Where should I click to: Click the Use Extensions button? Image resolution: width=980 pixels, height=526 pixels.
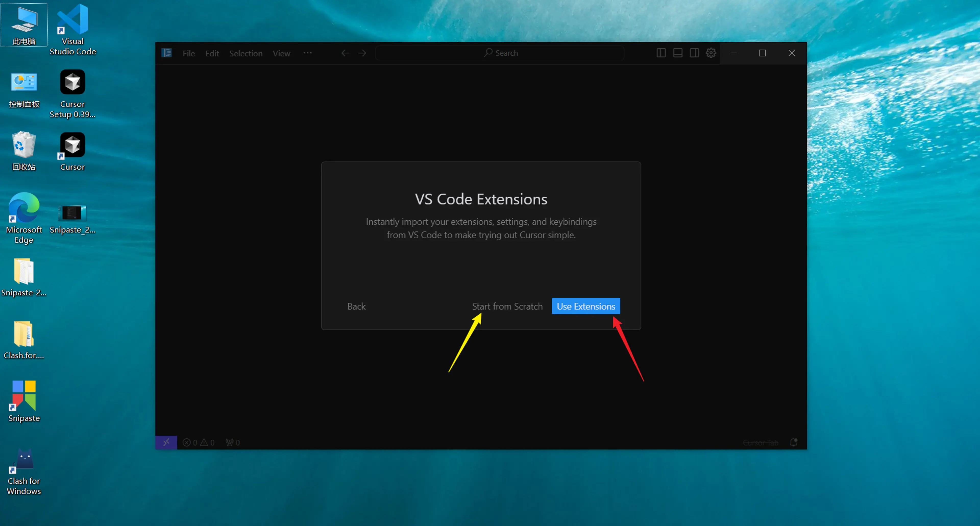click(585, 306)
